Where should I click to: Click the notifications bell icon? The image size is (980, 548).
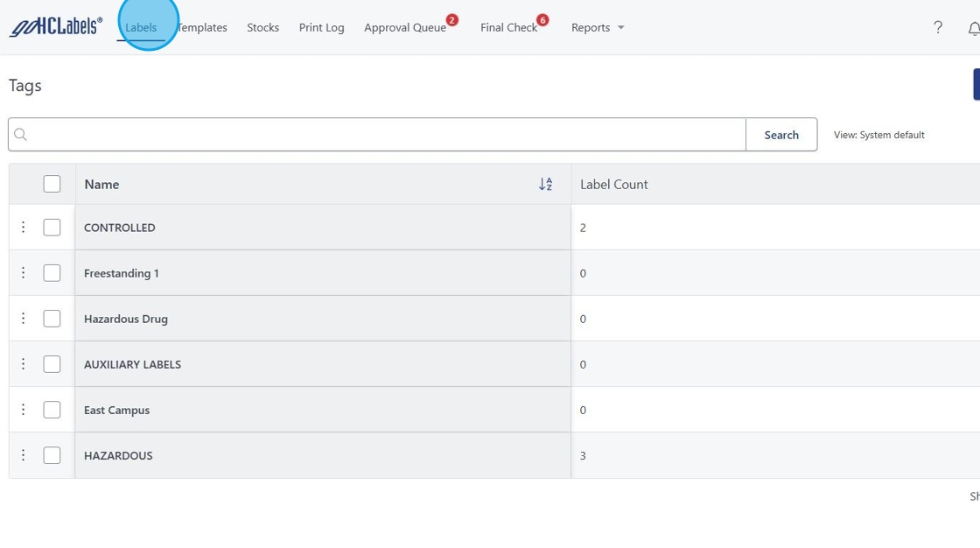pos(974,28)
